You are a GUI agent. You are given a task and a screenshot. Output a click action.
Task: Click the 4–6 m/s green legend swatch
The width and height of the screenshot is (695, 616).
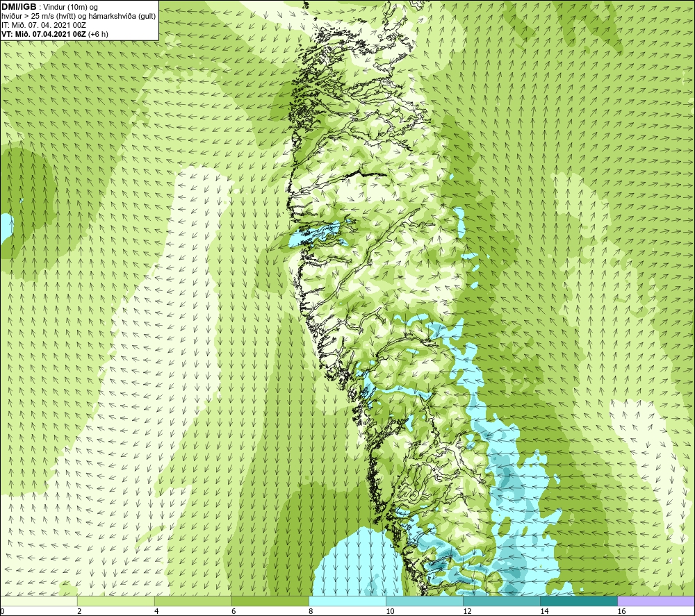tap(193, 601)
